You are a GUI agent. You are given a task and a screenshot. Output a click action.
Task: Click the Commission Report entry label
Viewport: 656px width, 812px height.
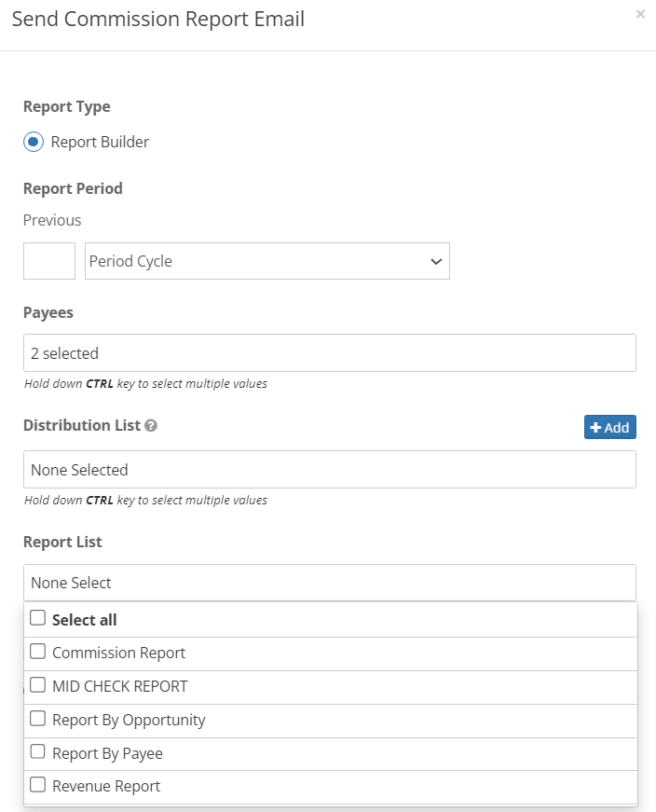point(118,653)
